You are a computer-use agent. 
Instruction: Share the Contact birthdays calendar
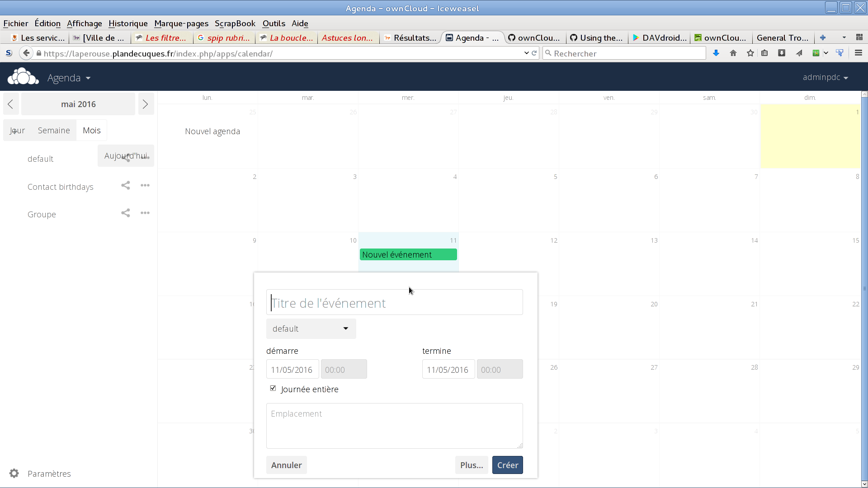tap(125, 186)
